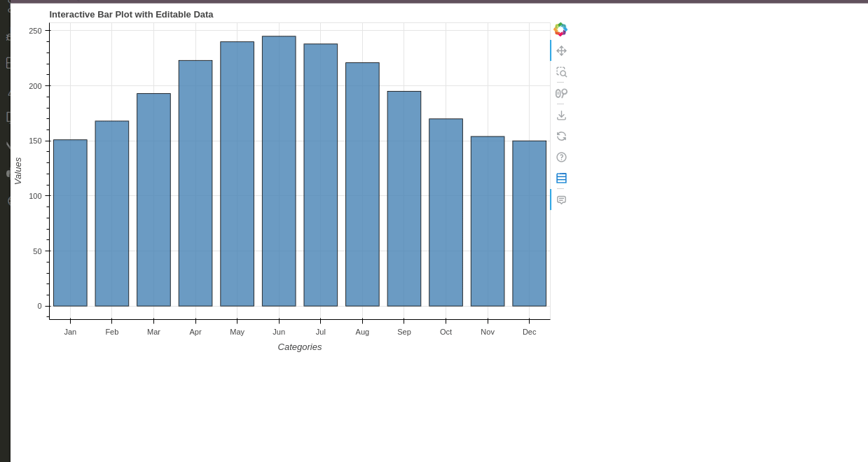
Task: Click the '100' y-axis tick label
Action: point(35,196)
